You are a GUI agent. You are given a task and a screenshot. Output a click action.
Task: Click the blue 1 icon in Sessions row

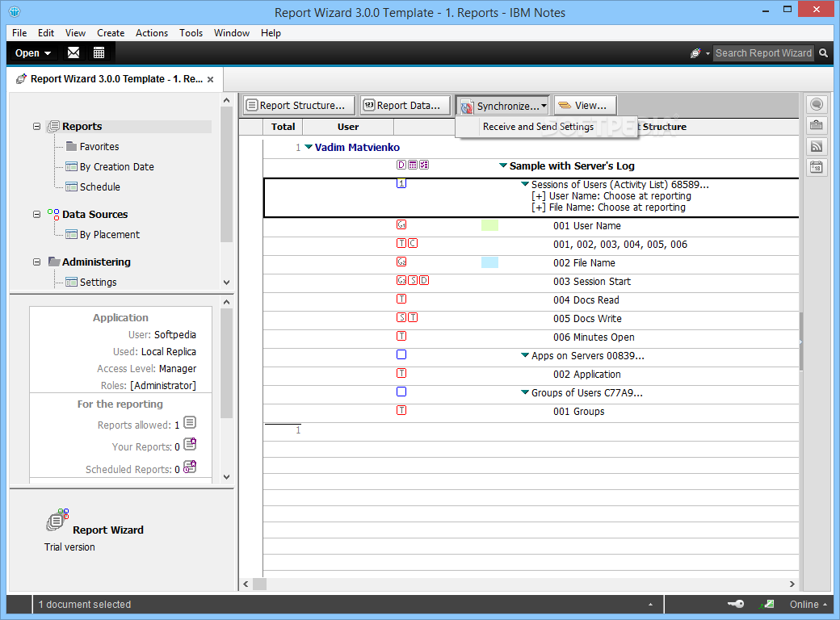401,183
